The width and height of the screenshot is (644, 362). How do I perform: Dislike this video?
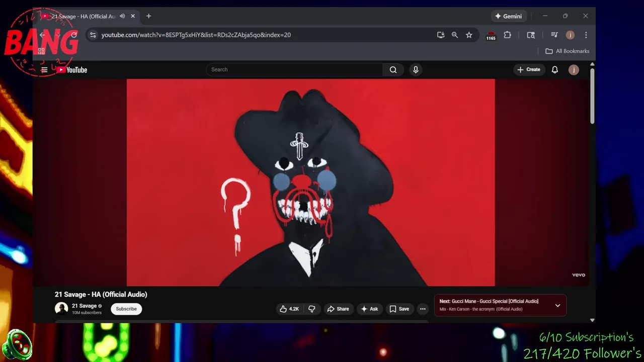[312, 309]
